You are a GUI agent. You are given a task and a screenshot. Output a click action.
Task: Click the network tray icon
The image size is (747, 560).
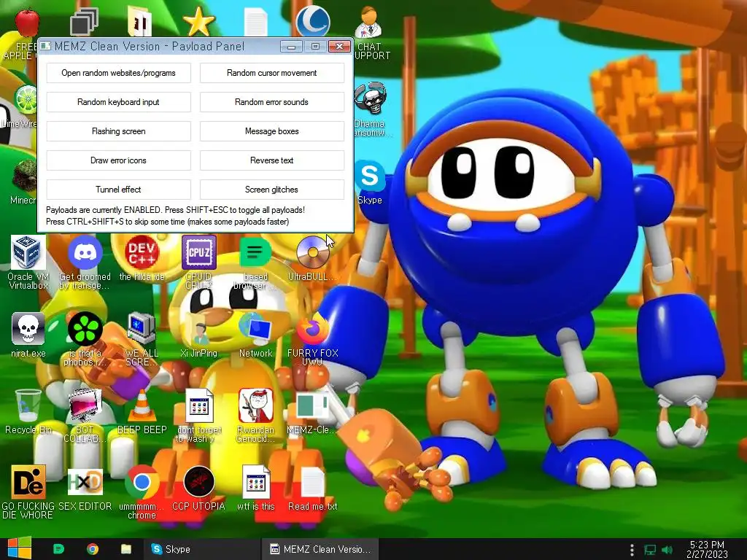[650, 550]
